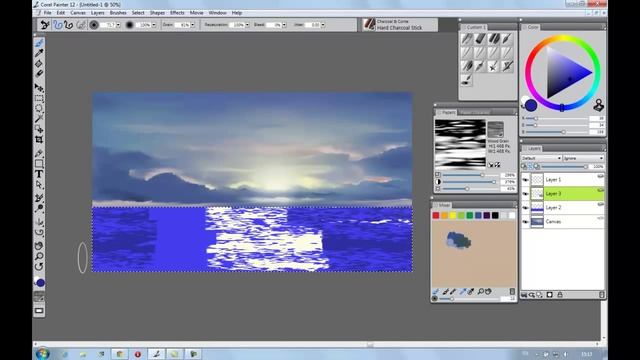This screenshot has height=360, width=640.
Task: Open the Jitter value dropdown
Action: (323, 25)
